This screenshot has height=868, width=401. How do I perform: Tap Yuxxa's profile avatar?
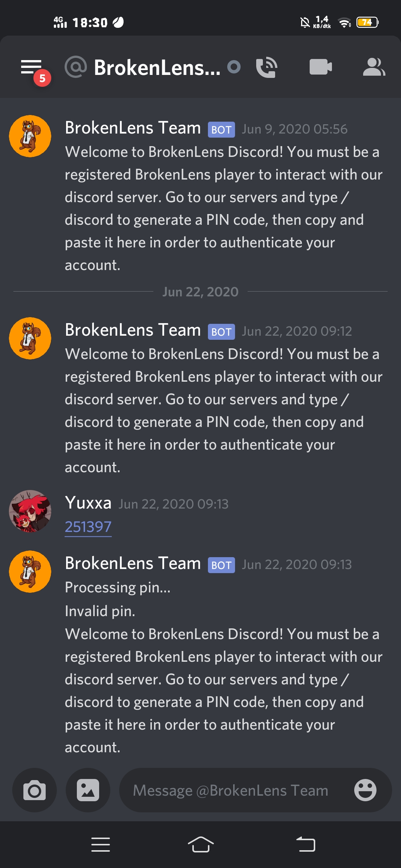[x=30, y=511]
